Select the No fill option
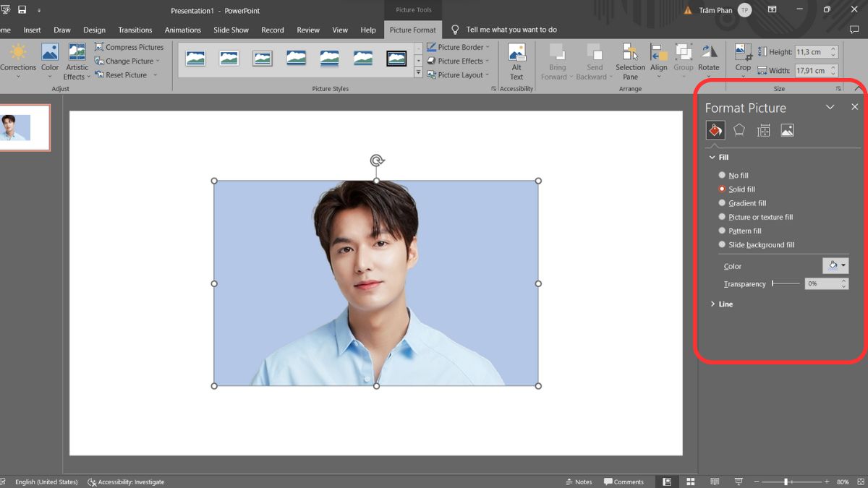The image size is (868, 488). tap(722, 175)
